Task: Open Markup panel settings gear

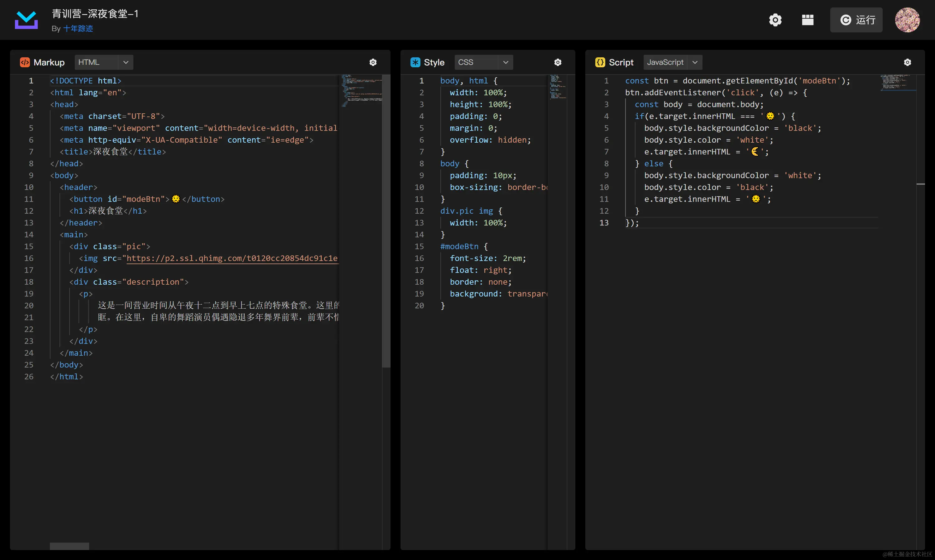Action: coord(373,62)
